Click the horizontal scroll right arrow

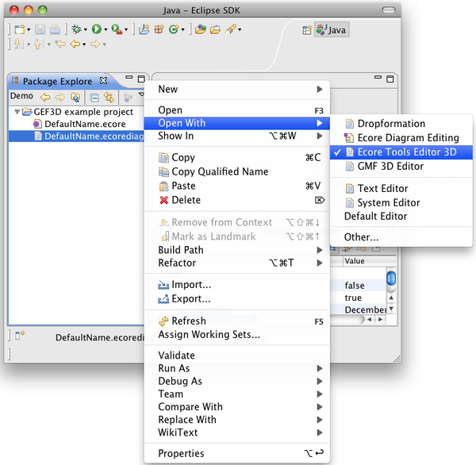380,319
